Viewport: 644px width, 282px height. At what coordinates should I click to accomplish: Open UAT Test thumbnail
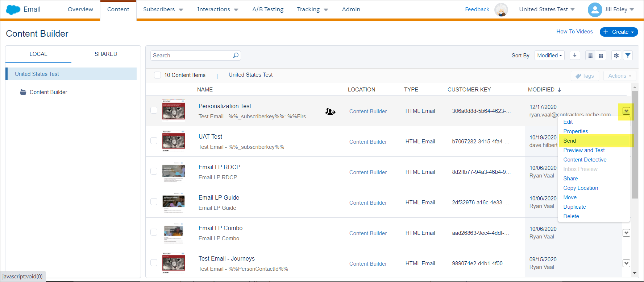point(174,140)
